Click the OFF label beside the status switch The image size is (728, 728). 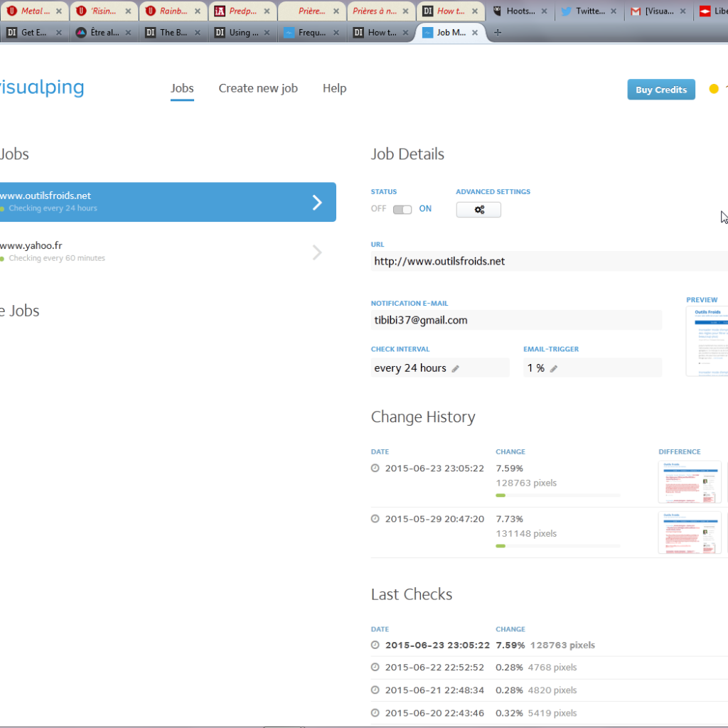[x=378, y=209]
